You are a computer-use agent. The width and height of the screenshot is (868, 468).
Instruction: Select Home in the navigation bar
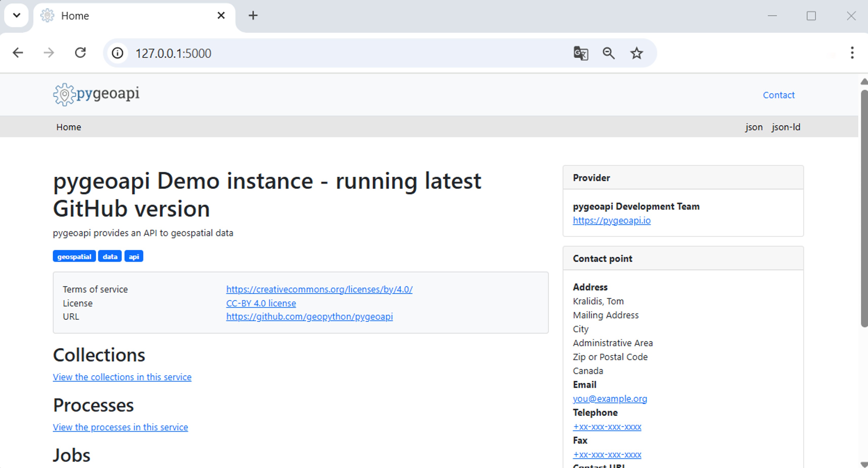click(69, 127)
